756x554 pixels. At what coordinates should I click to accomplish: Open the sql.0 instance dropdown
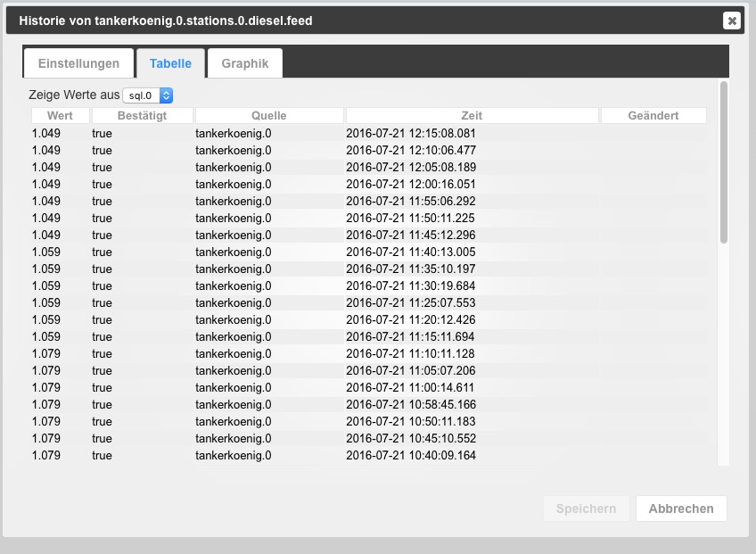pos(148,95)
